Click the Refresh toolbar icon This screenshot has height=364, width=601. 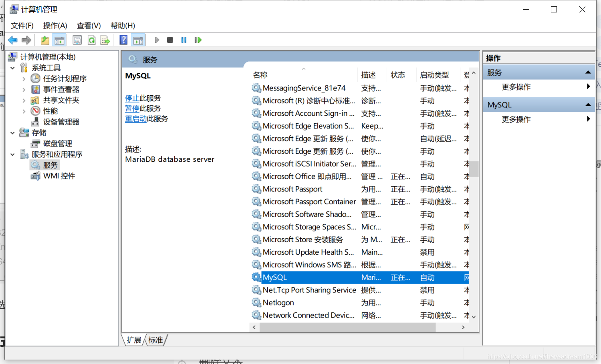(92, 40)
